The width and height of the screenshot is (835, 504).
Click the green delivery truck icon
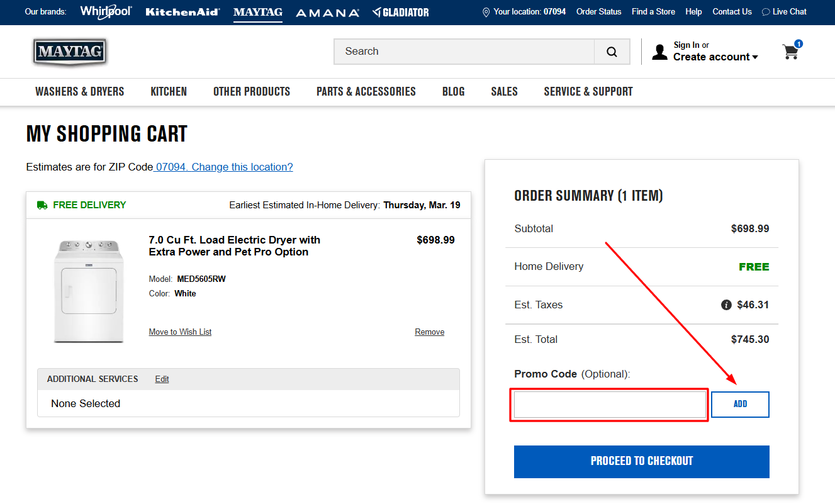42,204
